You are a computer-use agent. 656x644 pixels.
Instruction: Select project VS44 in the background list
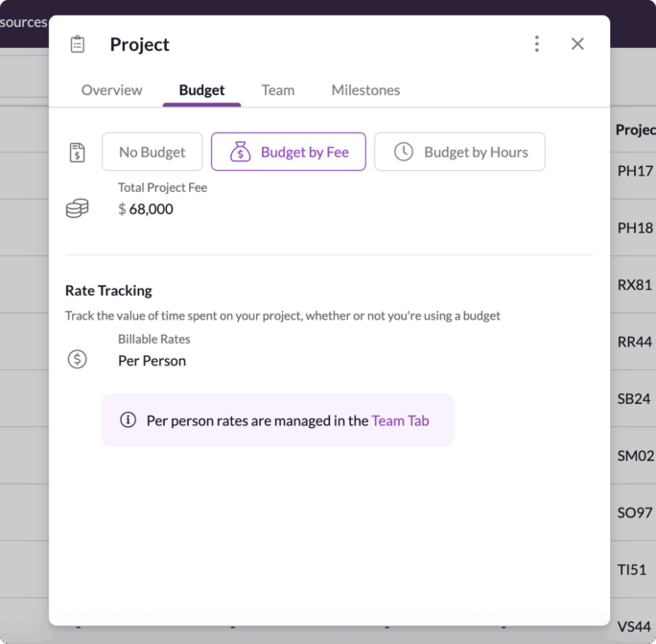(634, 627)
